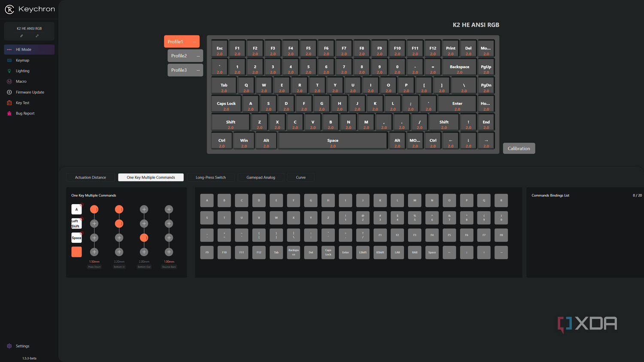Pick the Tab key in the key palette

point(276,252)
